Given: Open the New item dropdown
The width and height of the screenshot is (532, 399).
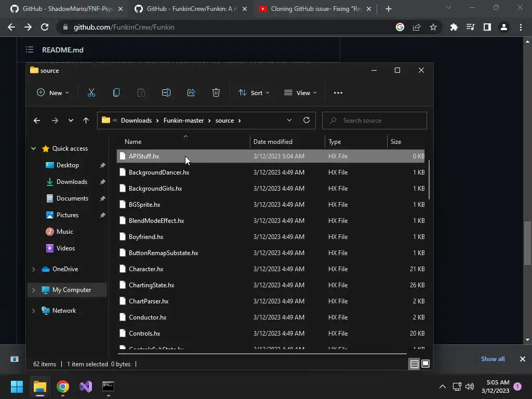Looking at the screenshot, I should pos(53,92).
